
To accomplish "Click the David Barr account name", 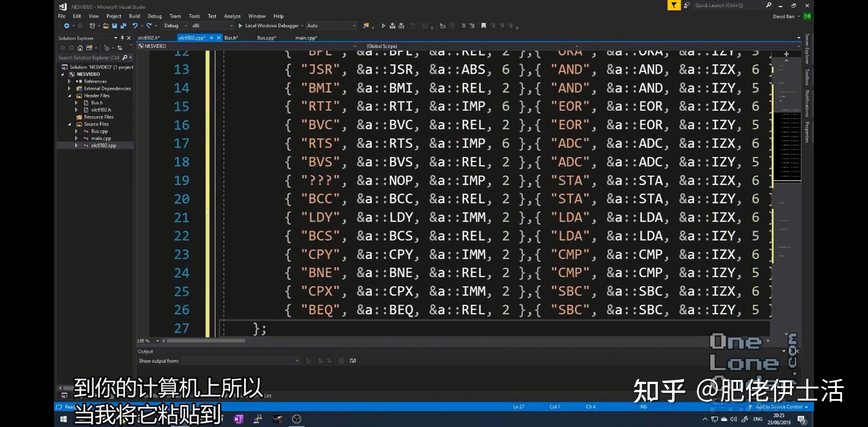I will tap(783, 17).
